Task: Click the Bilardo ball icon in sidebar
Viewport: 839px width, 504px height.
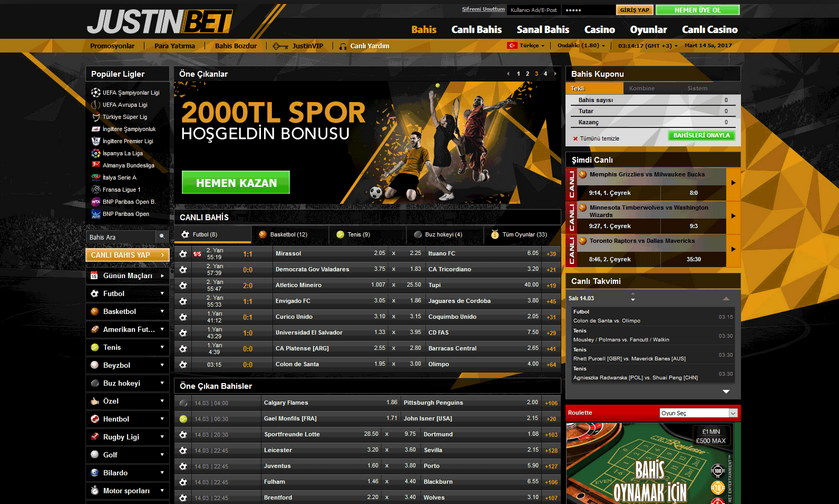Action: point(95,472)
